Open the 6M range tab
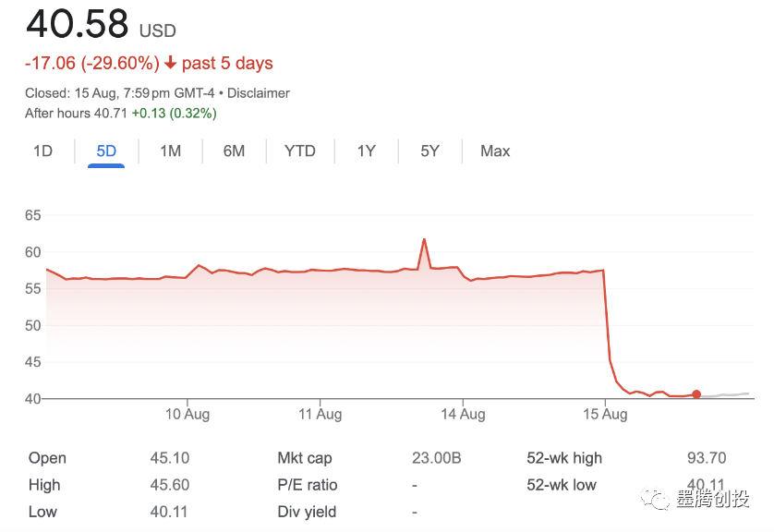 point(234,151)
